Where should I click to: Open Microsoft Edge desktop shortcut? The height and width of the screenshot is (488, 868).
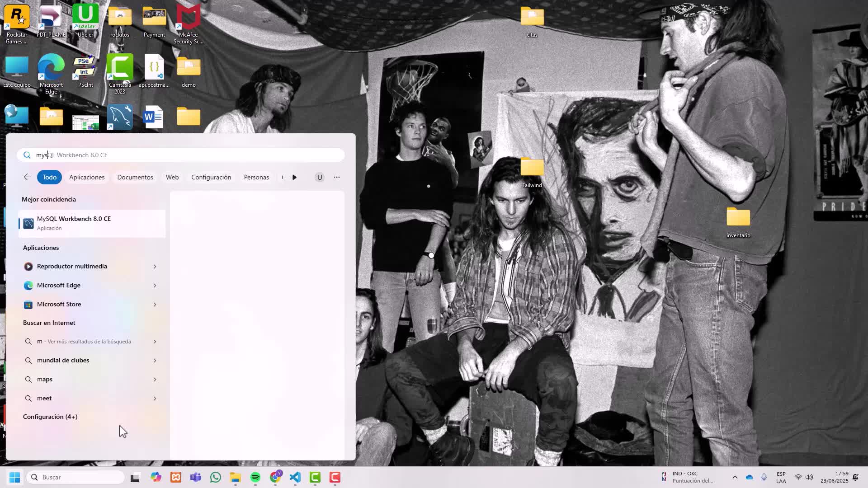pyautogui.click(x=51, y=75)
